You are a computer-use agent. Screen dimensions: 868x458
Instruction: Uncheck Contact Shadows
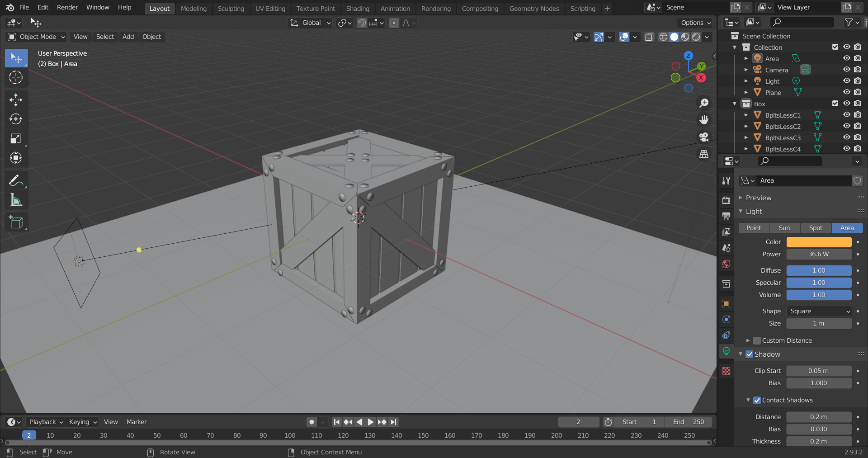757,400
